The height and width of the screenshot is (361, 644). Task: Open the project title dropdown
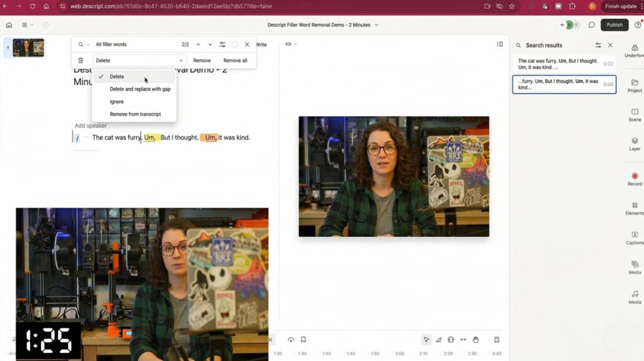pyautogui.click(x=377, y=25)
